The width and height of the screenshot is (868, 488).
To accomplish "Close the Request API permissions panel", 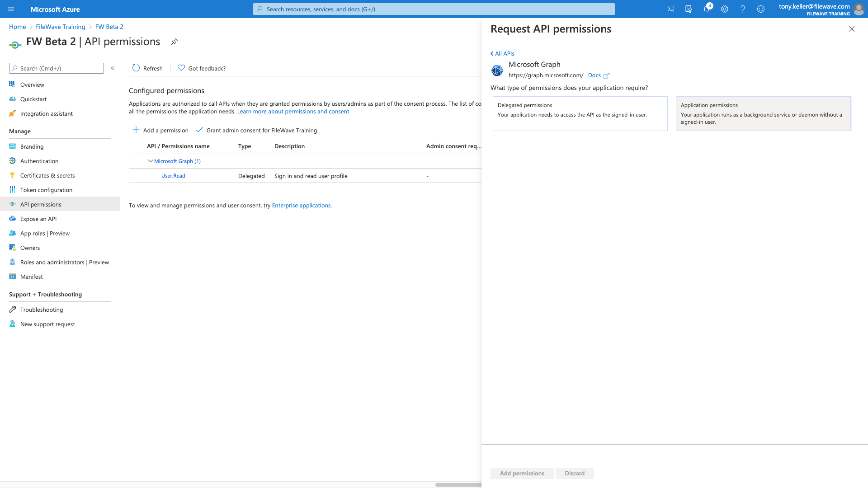I will coord(852,29).
